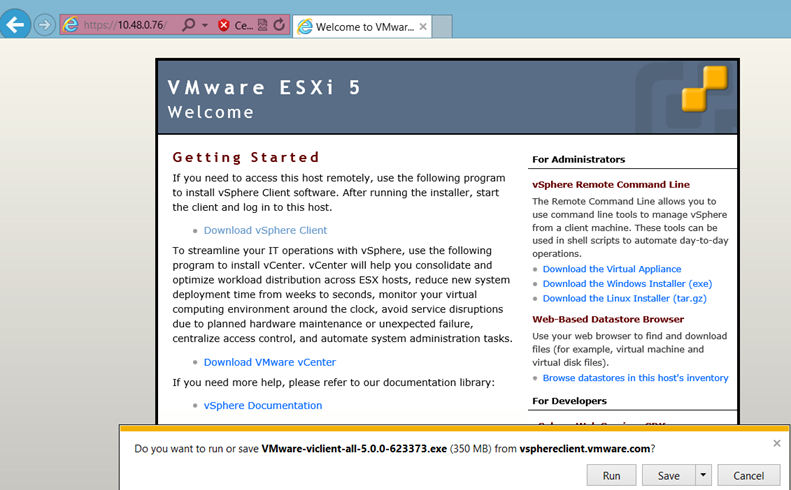Click the Save button in download bar
The width and height of the screenshot is (791, 490).
(668, 476)
